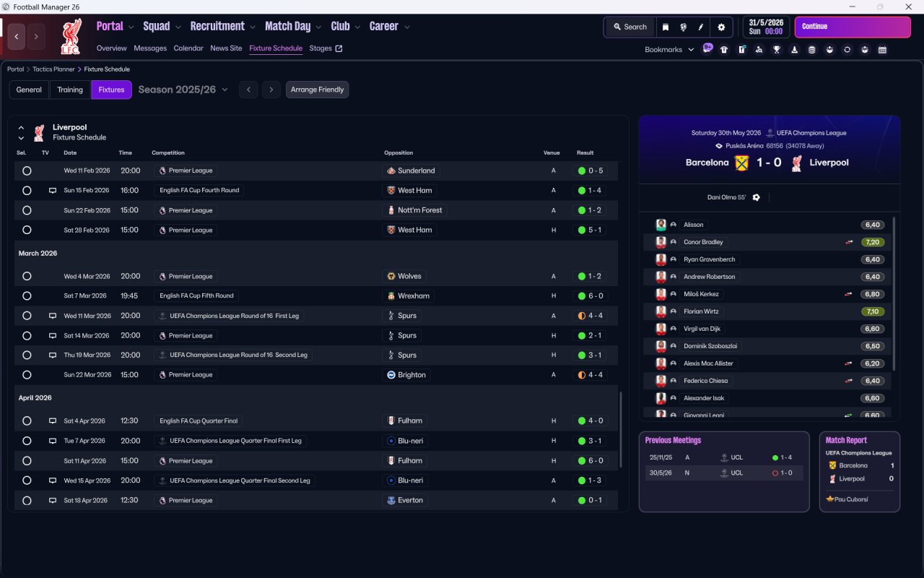
Task: Open the Calendar sub-tab
Action: 188,48
